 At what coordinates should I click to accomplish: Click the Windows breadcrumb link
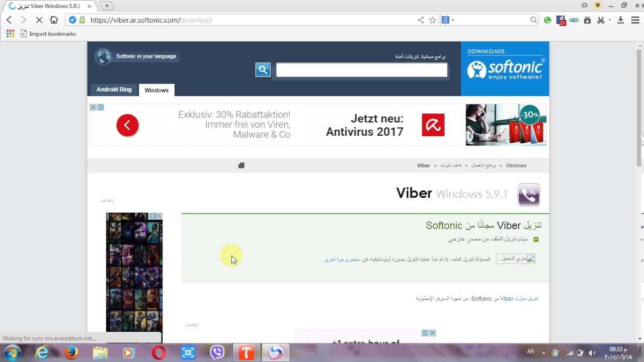pyautogui.click(x=516, y=165)
